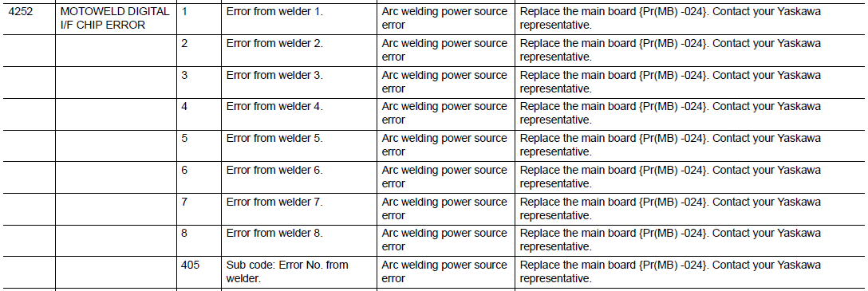Click sub code 1 cell
Image resolution: width=868 pixels, height=291 pixels.
click(x=199, y=19)
